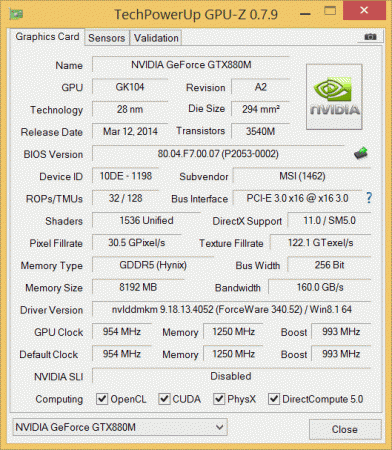
Task: Close window with red X button
Action: point(364,11)
